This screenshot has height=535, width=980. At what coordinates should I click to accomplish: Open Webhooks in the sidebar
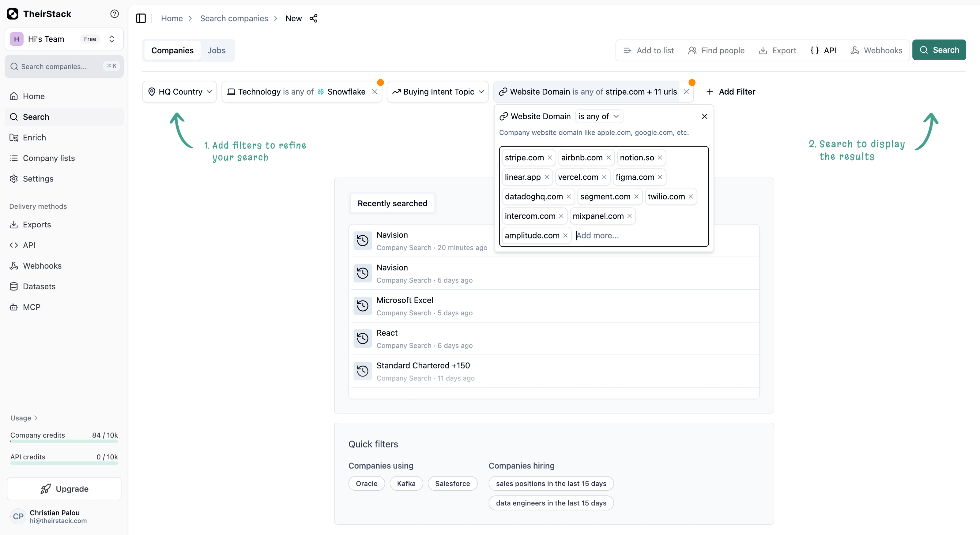coord(64,266)
